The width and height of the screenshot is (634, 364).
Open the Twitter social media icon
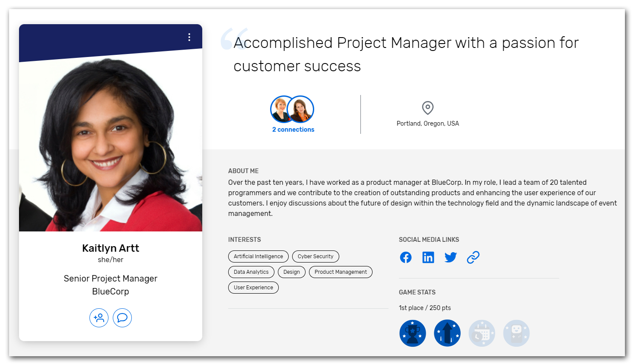coord(450,257)
